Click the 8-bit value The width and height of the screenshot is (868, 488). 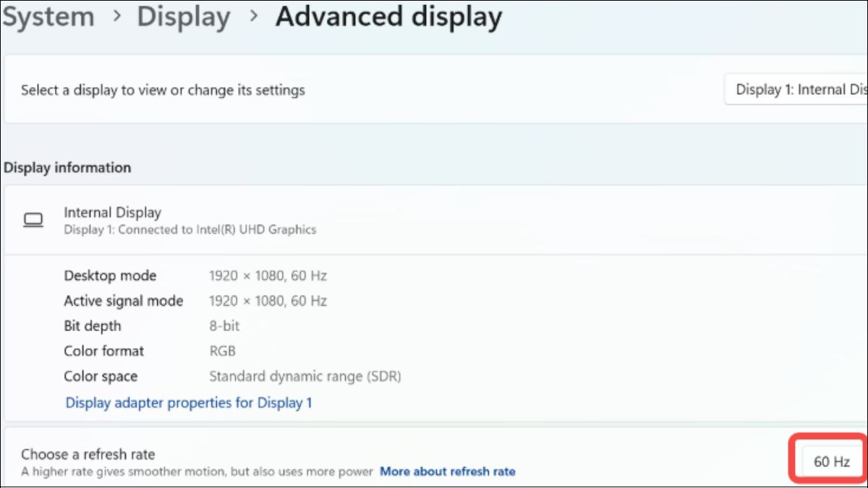pos(224,326)
